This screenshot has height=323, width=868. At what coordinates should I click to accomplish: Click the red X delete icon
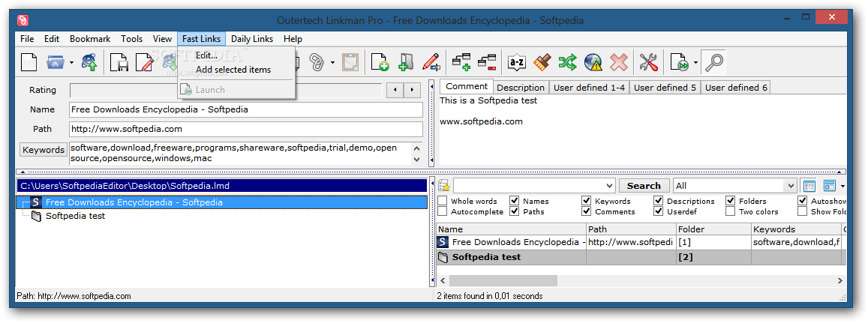tap(618, 62)
